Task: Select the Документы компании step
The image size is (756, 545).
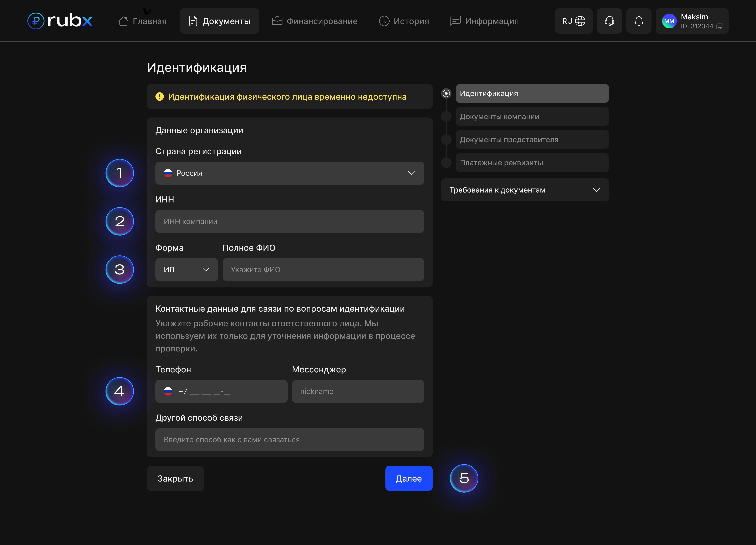Action: point(532,117)
